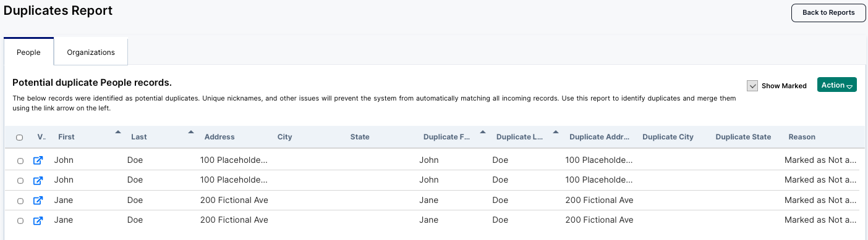Click the City column header

pyautogui.click(x=285, y=137)
